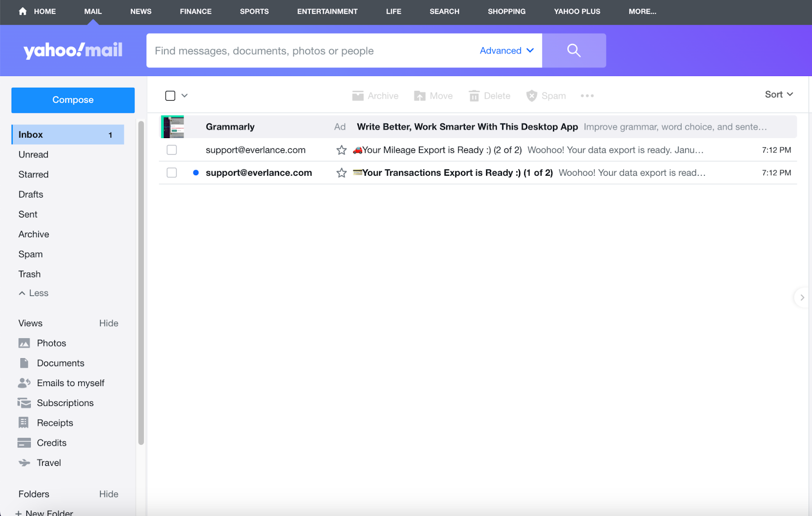Star the Transactions Export email
Image resolution: width=812 pixels, height=516 pixels.
click(342, 173)
